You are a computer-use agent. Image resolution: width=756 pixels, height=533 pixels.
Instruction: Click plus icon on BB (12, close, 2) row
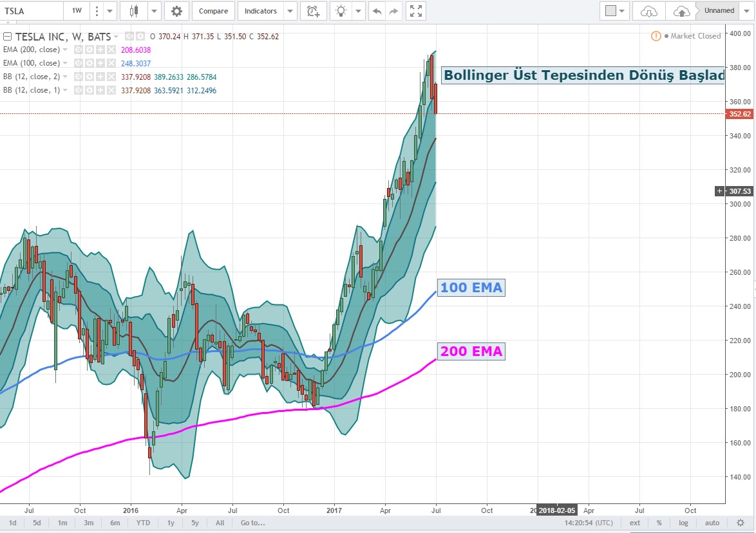[x=100, y=77]
